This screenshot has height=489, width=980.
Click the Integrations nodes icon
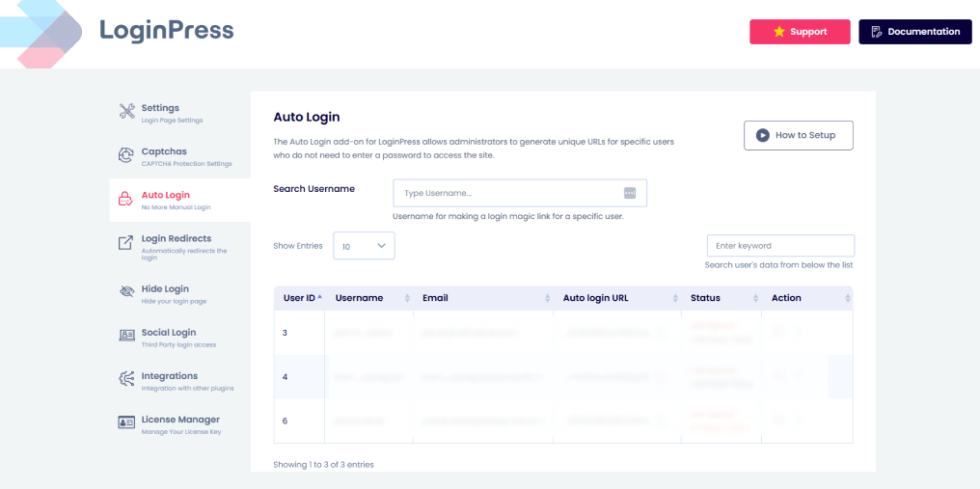pyautogui.click(x=126, y=379)
